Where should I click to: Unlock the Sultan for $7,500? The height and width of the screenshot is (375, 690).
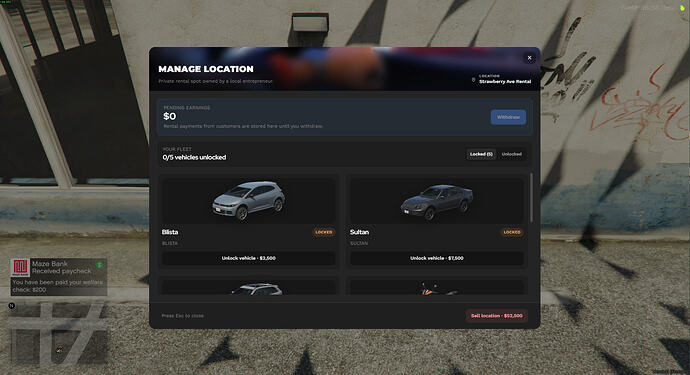(437, 258)
